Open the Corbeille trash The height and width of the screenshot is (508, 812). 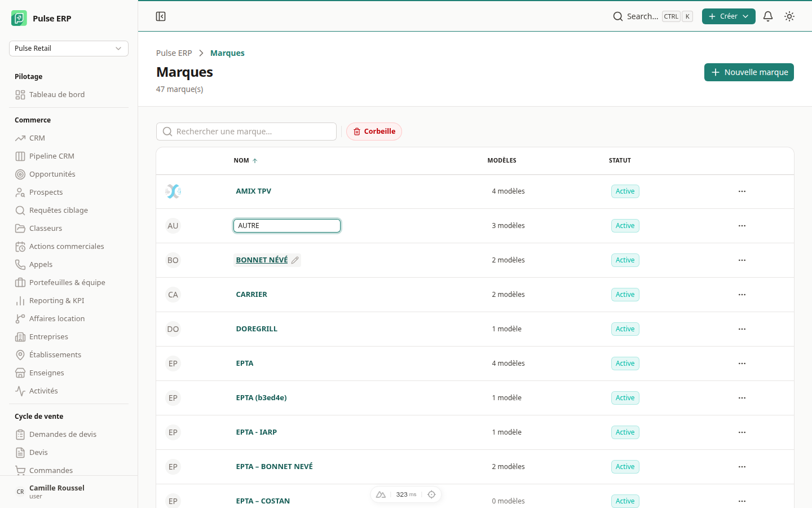374,132
